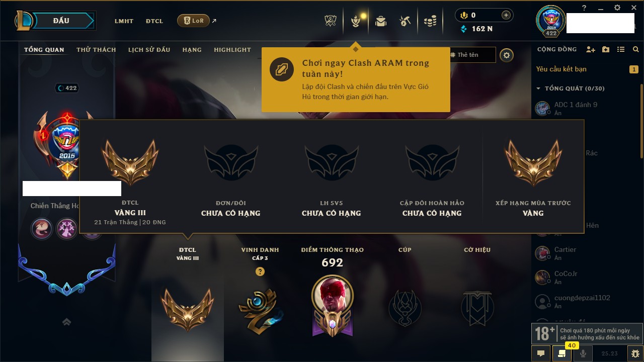The image size is (644, 362).
Task: Open the Collection backpack icon
Action: 381,21
